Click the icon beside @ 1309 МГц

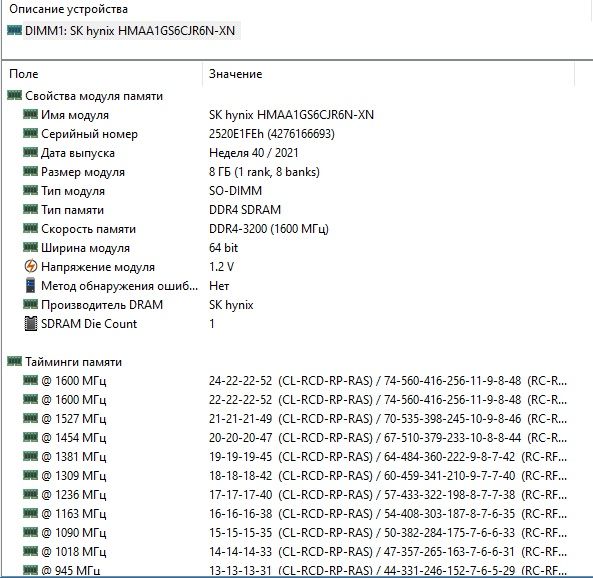point(30,475)
